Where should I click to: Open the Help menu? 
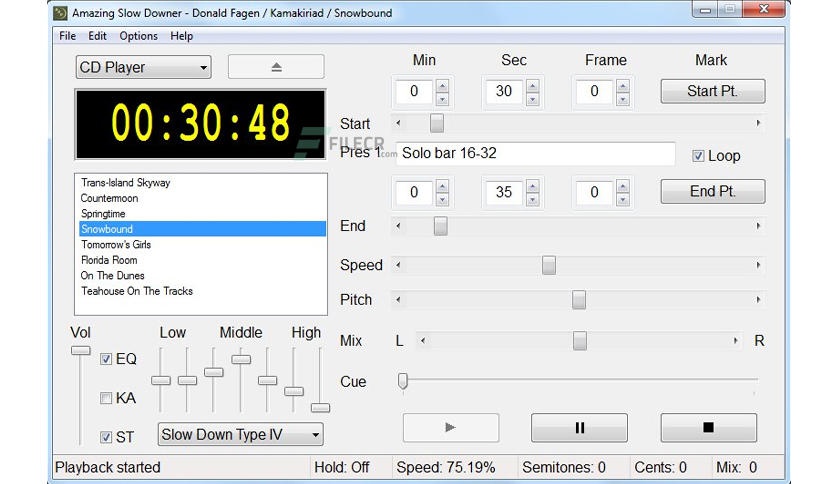point(181,36)
